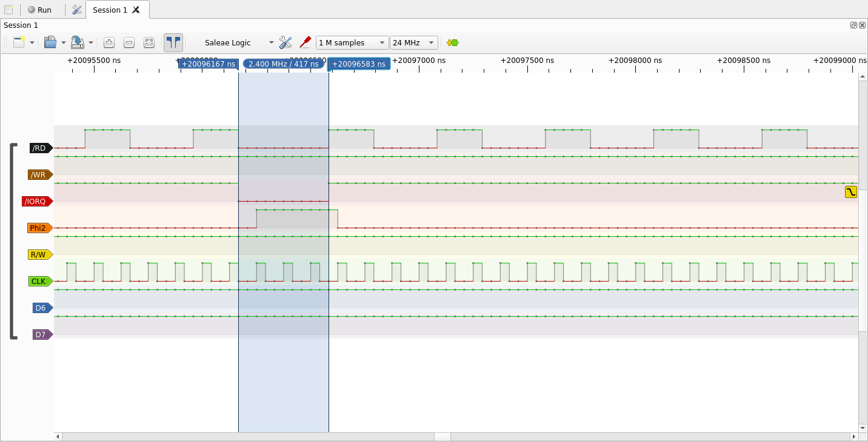Click the vertical scrollbar up arrow
Image resolution: width=868 pixels, height=442 pixels.
pyautogui.click(x=863, y=76)
